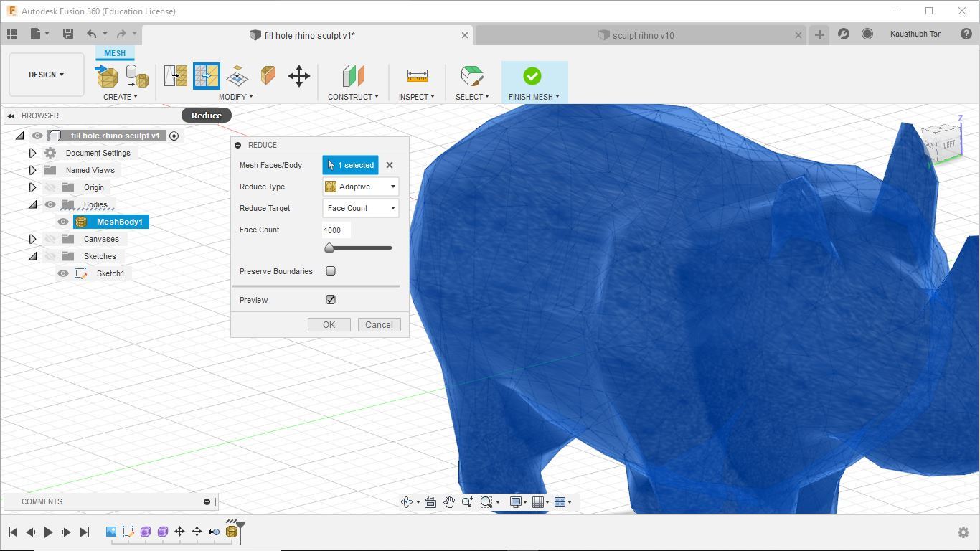Toggle visibility of the Canvases folder

[x=50, y=239]
